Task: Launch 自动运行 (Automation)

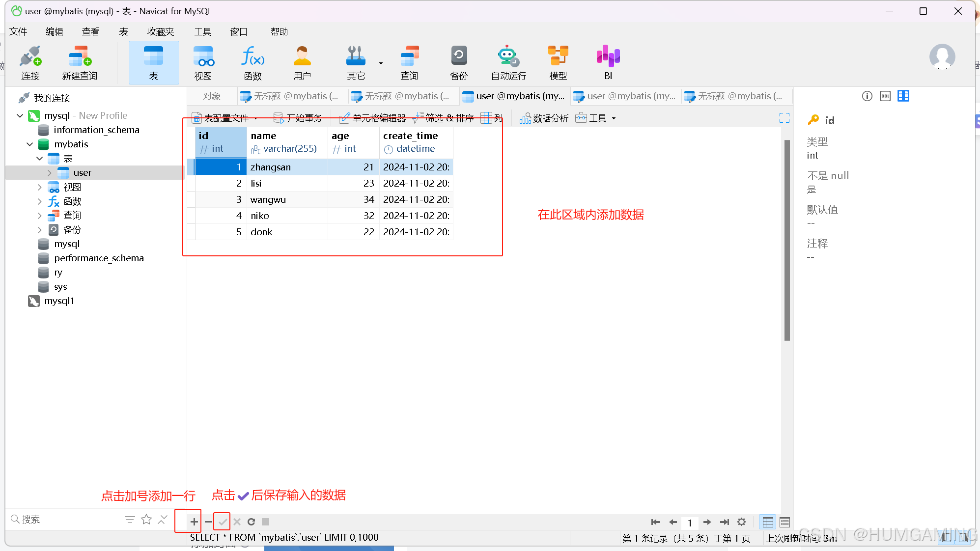Action: pos(508,62)
